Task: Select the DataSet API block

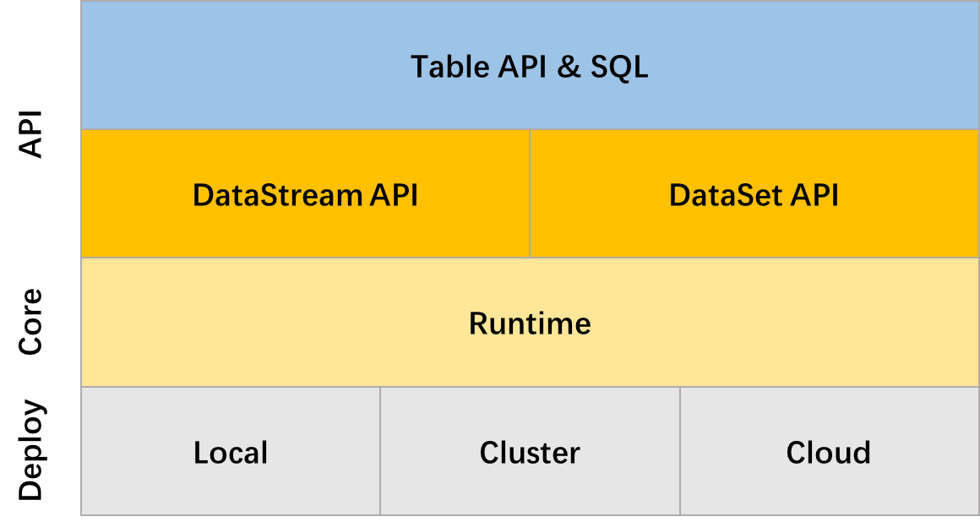Action: click(754, 193)
